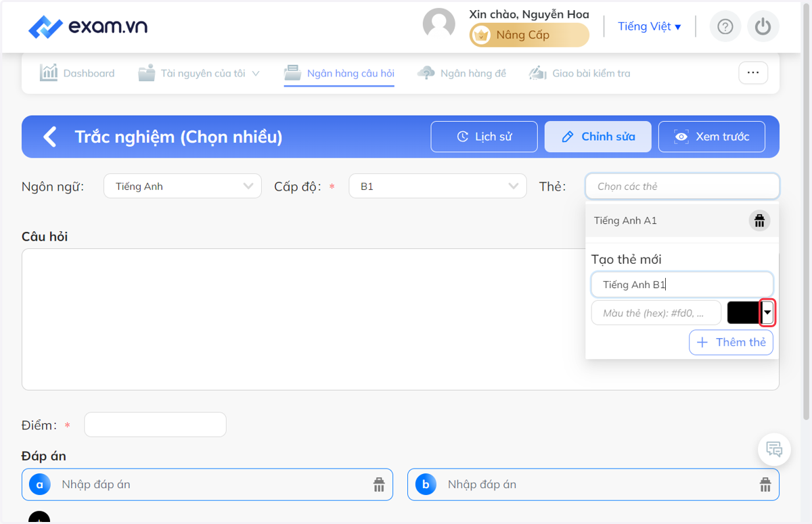Open the Tài nguyên của tôi menu
Screen dimensions: 812x524
click(199, 73)
